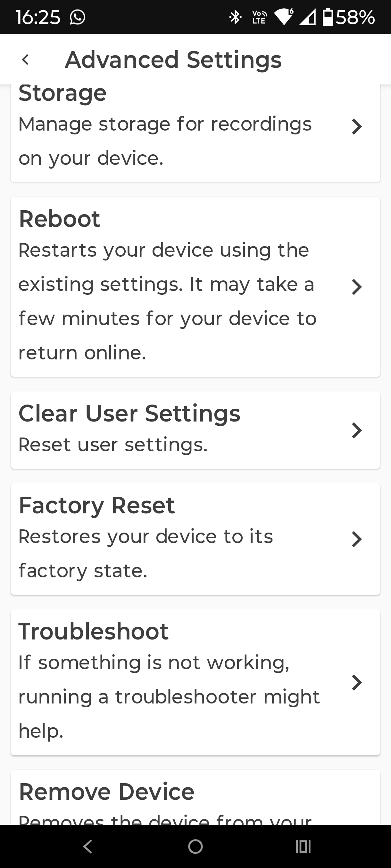Tap the Troubleshoot heading

pyautogui.click(x=94, y=631)
